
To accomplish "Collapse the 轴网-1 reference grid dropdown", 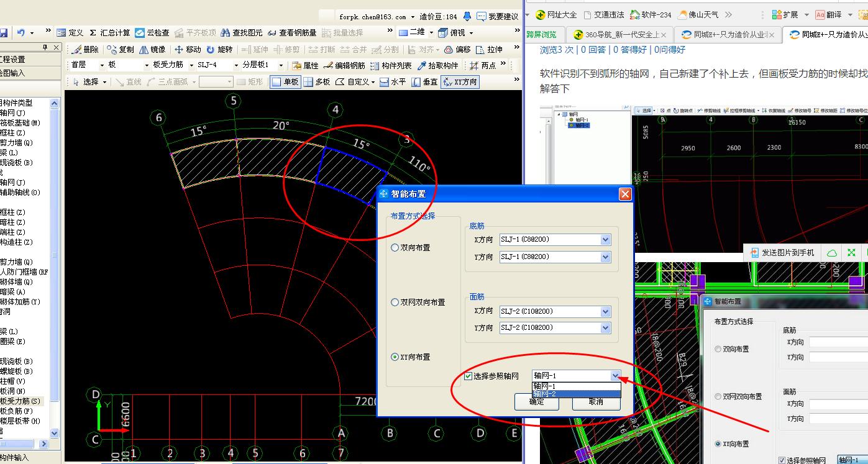I will [x=615, y=376].
